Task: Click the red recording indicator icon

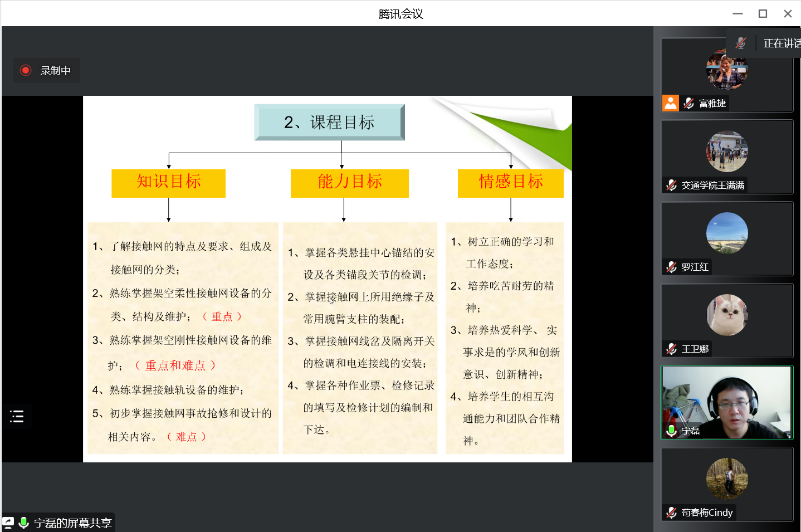Action: coord(25,70)
